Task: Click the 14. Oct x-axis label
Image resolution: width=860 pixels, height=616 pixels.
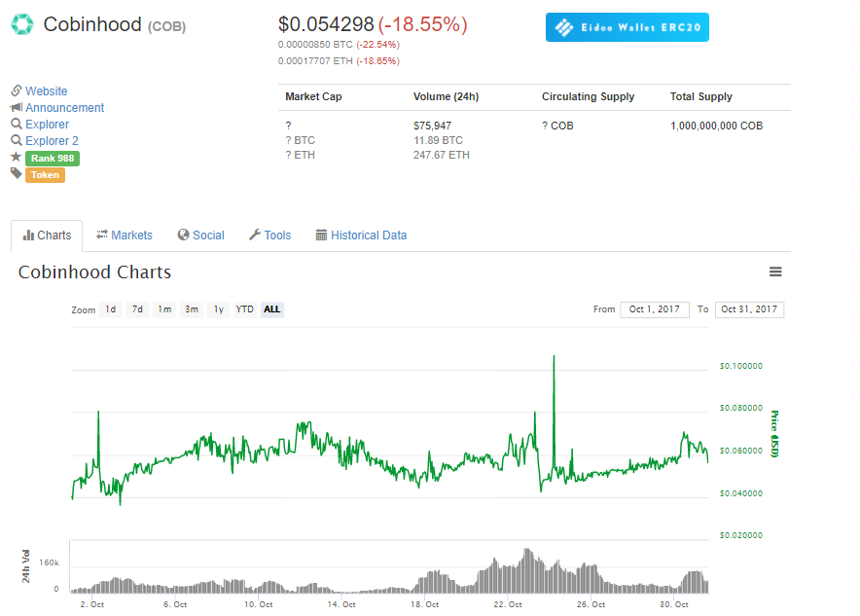Action: pos(341,604)
